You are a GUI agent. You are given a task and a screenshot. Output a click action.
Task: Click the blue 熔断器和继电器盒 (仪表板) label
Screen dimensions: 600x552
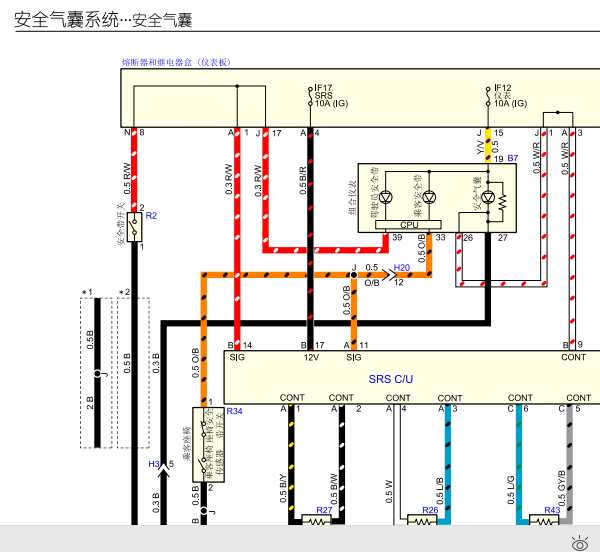tap(176, 62)
